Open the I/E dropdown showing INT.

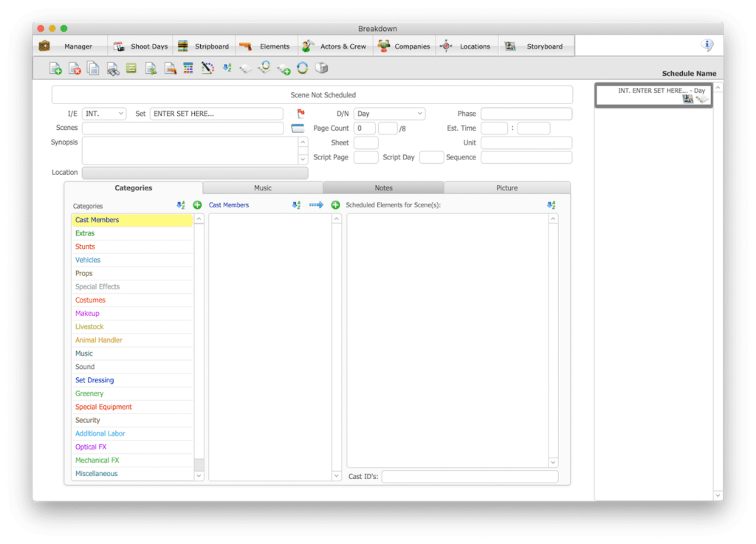pos(104,114)
